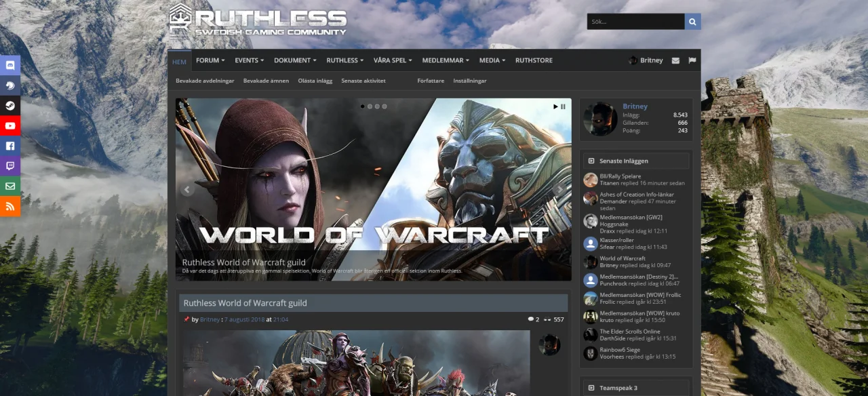This screenshot has width=868, height=396.
Task: Click the search magnifier button
Action: [x=692, y=22]
